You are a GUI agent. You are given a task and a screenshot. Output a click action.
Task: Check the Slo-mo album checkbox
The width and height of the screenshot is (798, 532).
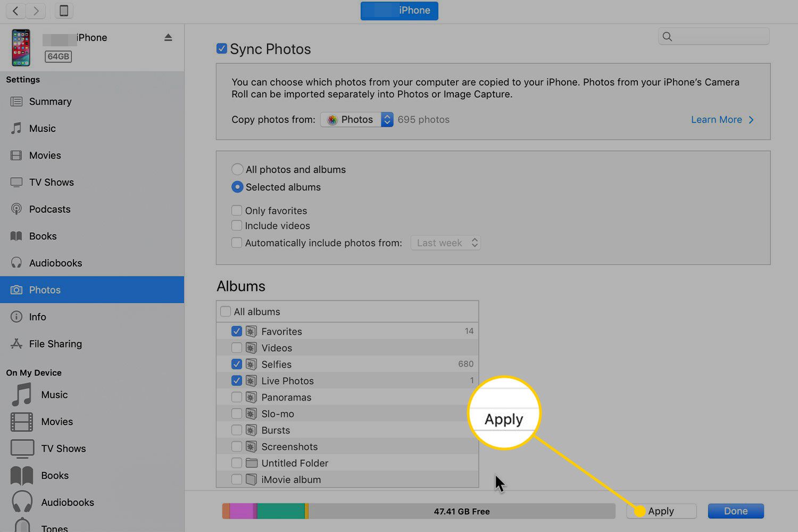[x=237, y=413]
